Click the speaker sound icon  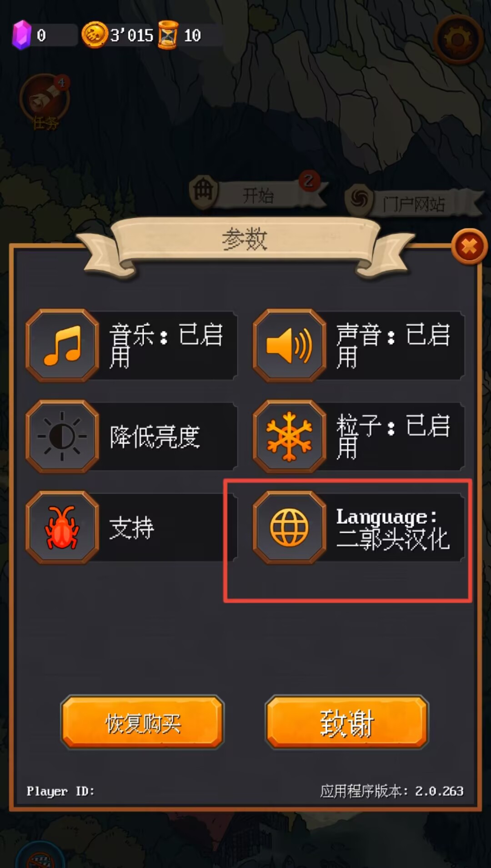click(290, 346)
